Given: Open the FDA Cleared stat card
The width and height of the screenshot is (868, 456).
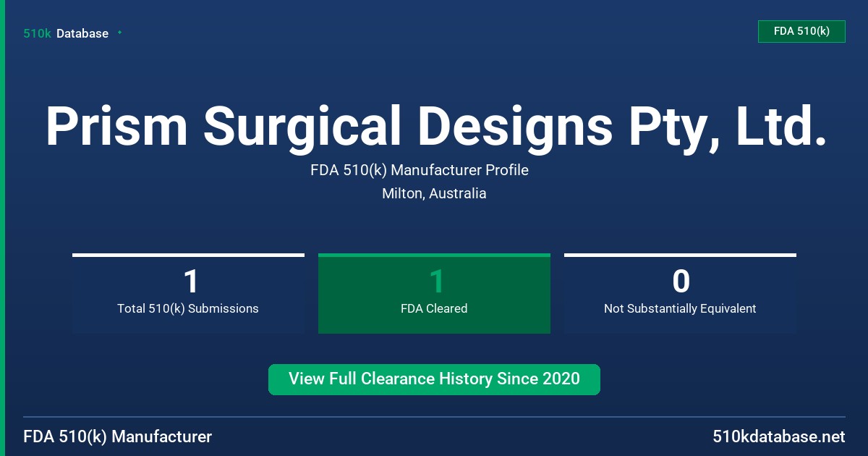Looking at the screenshot, I should [x=434, y=294].
